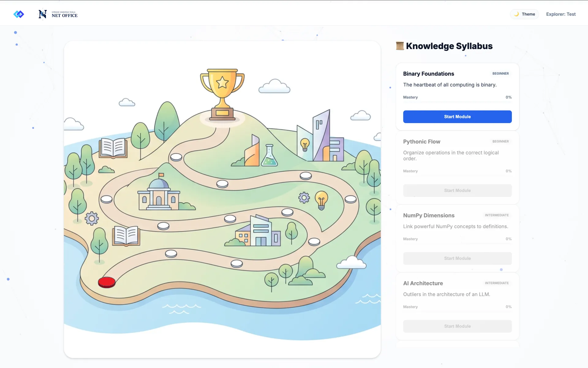The image size is (588, 368).
Task: Click the NumPy Dimensions Start Module button
Action: pyautogui.click(x=457, y=258)
